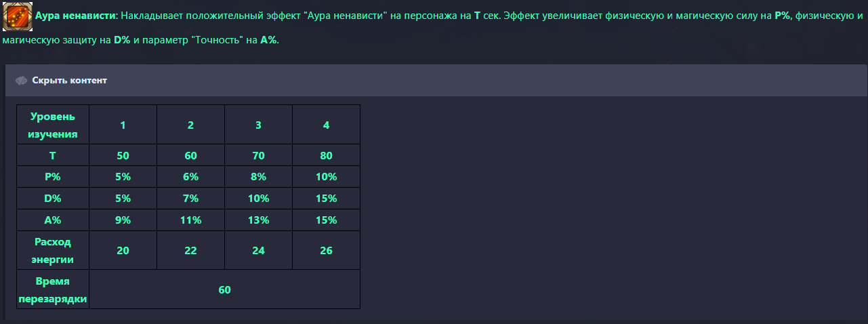Screen dimensions: 868x324
Task: Click energy cost value 26 cell
Action: pyautogui.click(x=326, y=250)
